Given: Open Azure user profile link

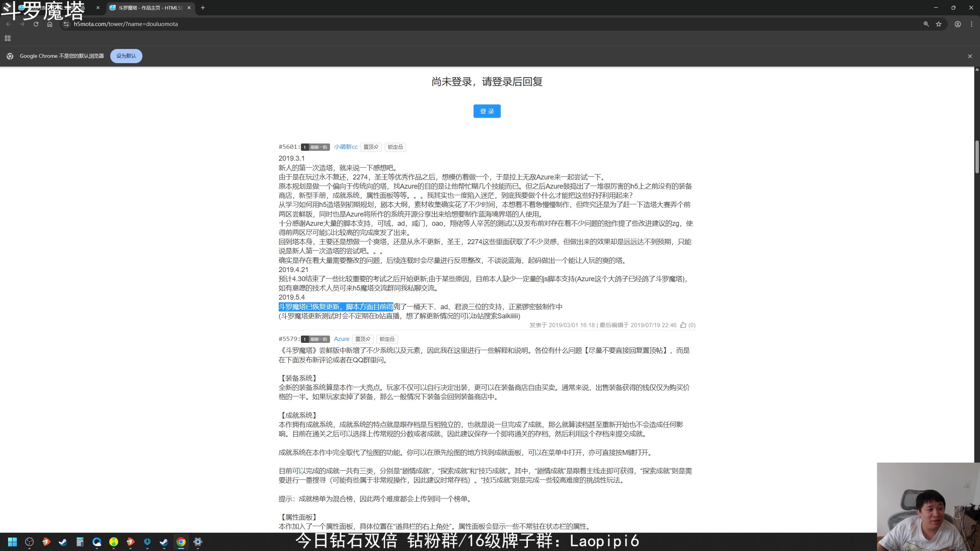Looking at the screenshot, I should tap(341, 339).
